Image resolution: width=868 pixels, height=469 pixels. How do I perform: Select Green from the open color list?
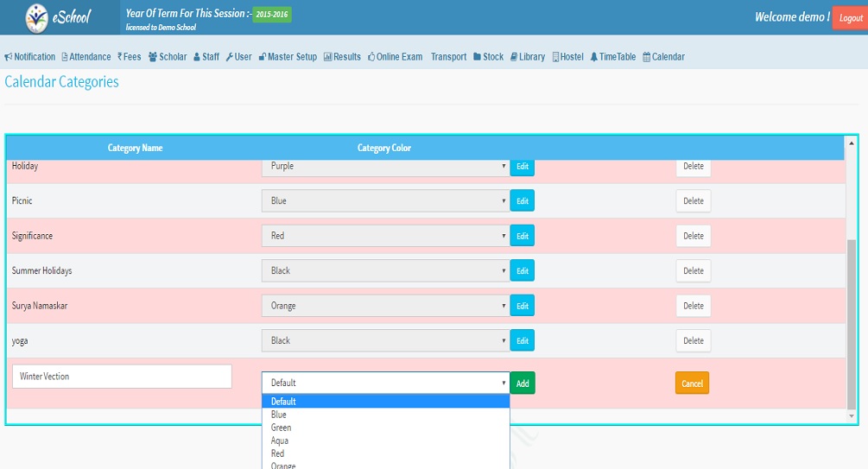281,428
